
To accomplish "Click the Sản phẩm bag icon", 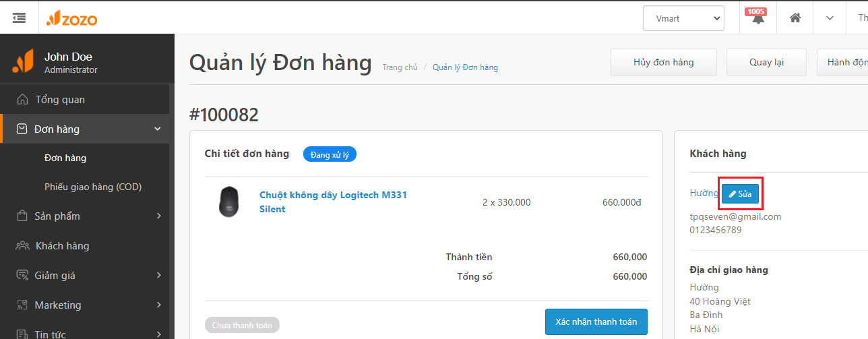I will pos(22,216).
